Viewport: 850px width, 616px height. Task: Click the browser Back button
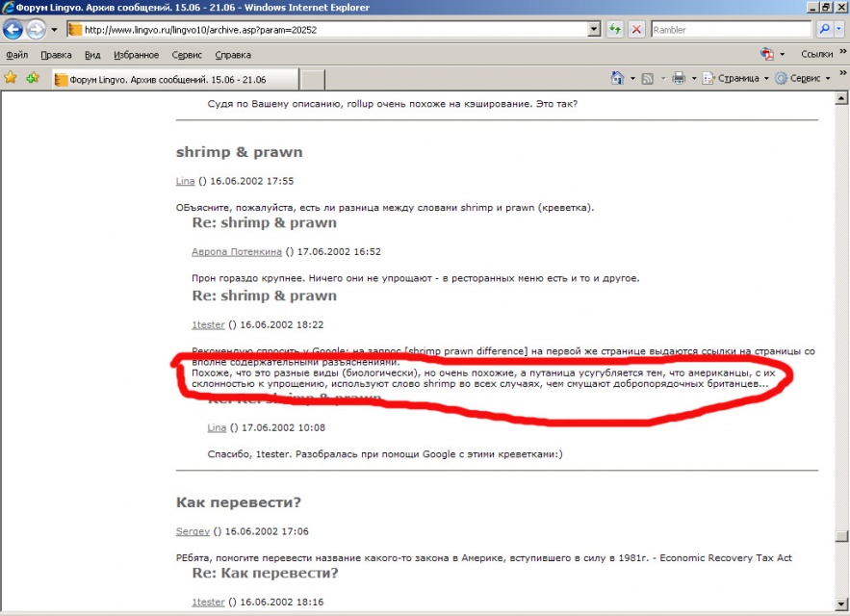tap(13, 30)
